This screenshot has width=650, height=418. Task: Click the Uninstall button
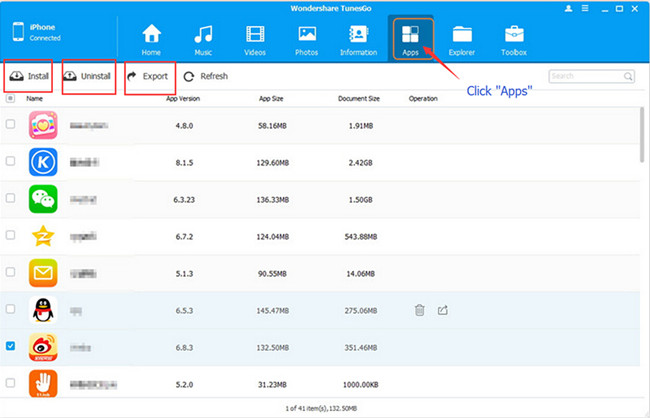tap(87, 76)
